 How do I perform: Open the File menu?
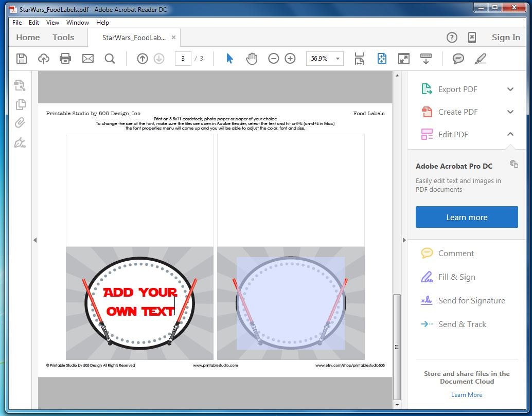pyautogui.click(x=17, y=23)
